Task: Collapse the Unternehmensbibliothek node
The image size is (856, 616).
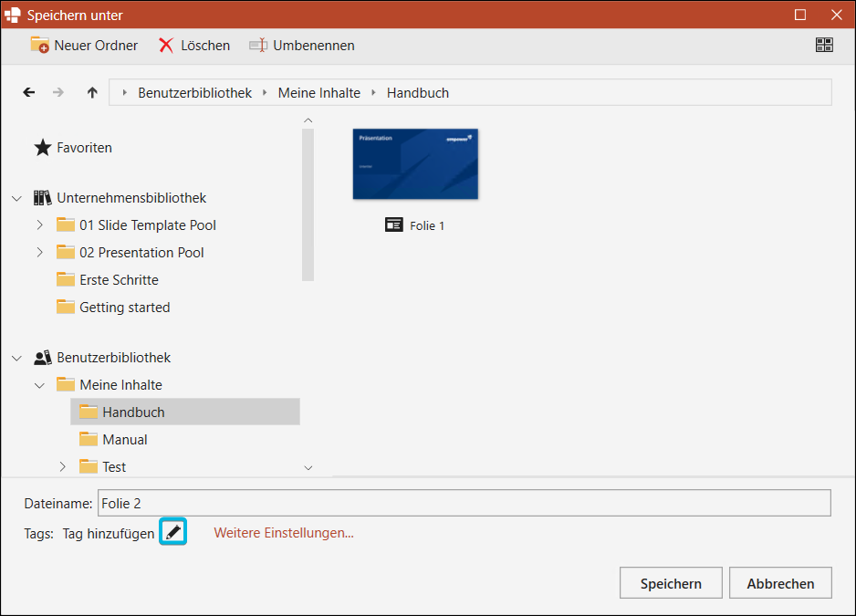Action: click(x=17, y=198)
